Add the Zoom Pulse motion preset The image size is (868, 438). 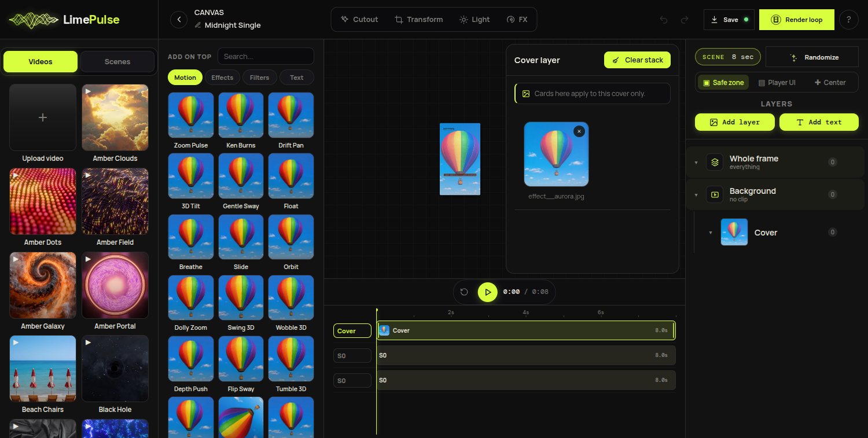tap(191, 116)
